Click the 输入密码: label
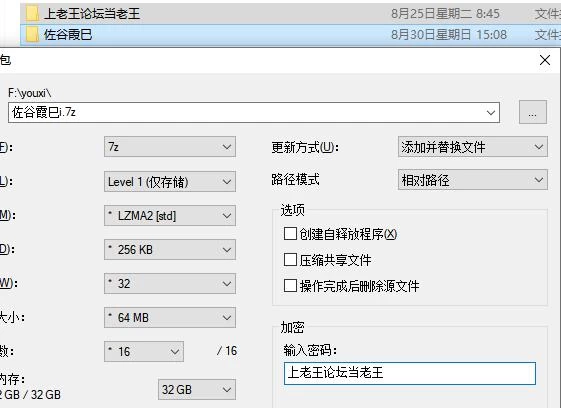 coord(310,350)
